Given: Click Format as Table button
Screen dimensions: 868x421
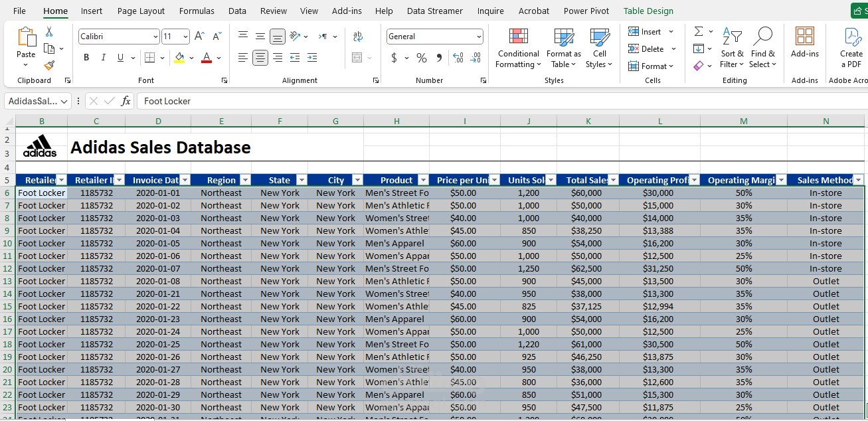Looking at the screenshot, I should pos(563,48).
